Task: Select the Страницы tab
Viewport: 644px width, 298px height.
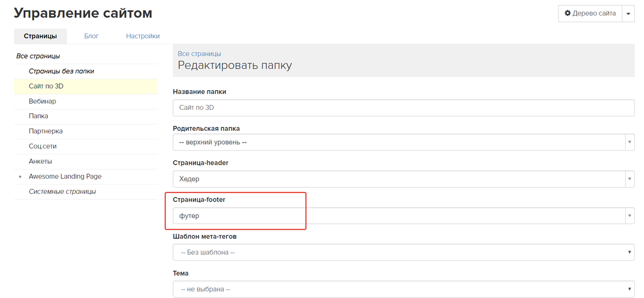Action: point(40,36)
